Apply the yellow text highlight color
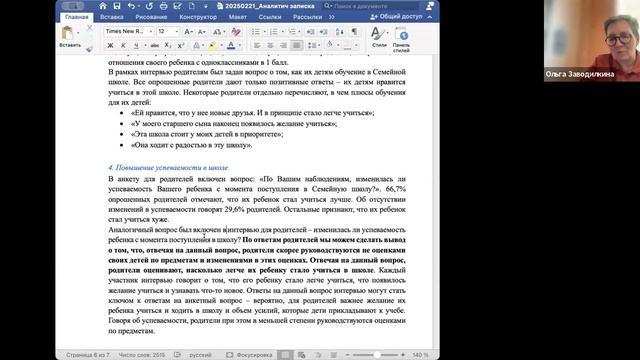 pos(212,46)
